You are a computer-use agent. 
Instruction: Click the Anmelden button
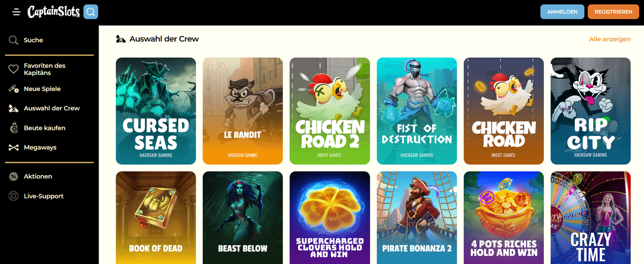[x=562, y=12]
